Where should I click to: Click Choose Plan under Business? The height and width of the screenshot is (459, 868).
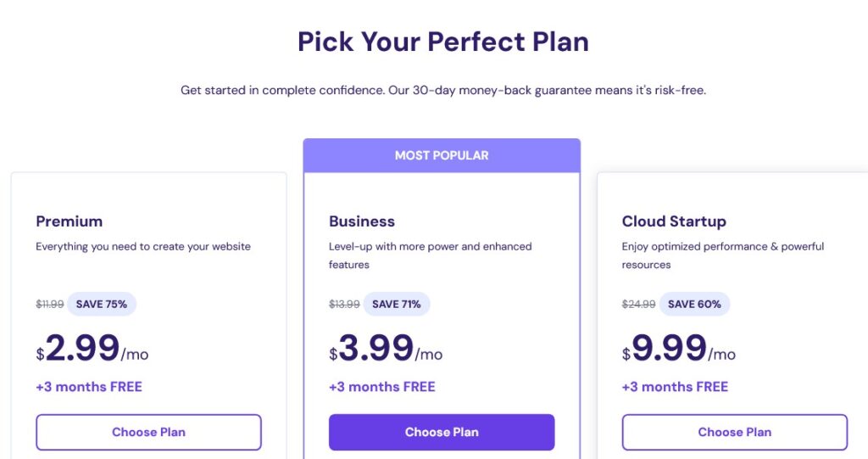[442, 432]
